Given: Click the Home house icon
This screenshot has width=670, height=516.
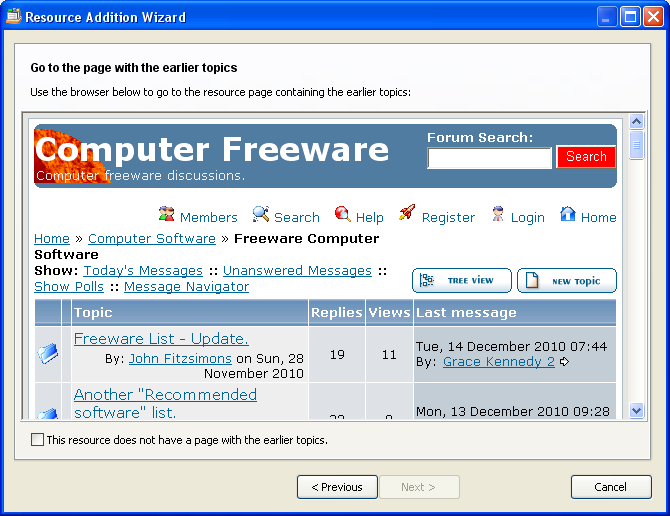Looking at the screenshot, I should 568,214.
